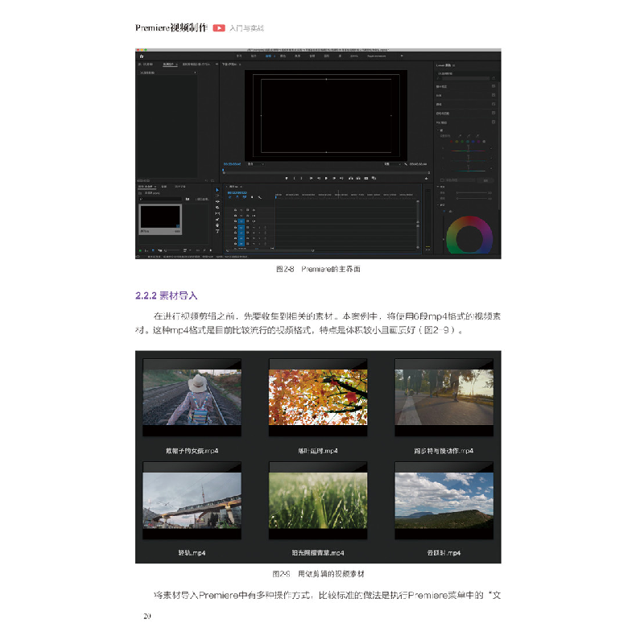Select the Hand tool
Image resolution: width=644 pixels, height=644 pixels.
(217, 225)
